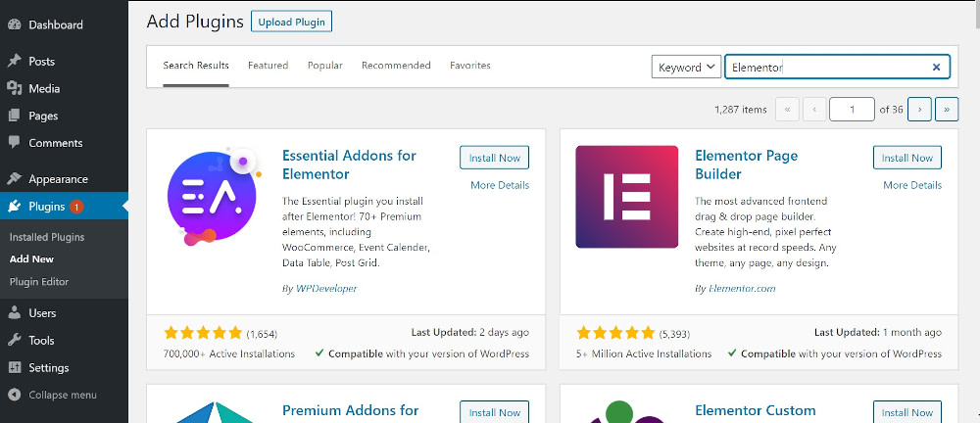Select the Comments bubble icon
This screenshot has height=423, width=980.
[14, 143]
